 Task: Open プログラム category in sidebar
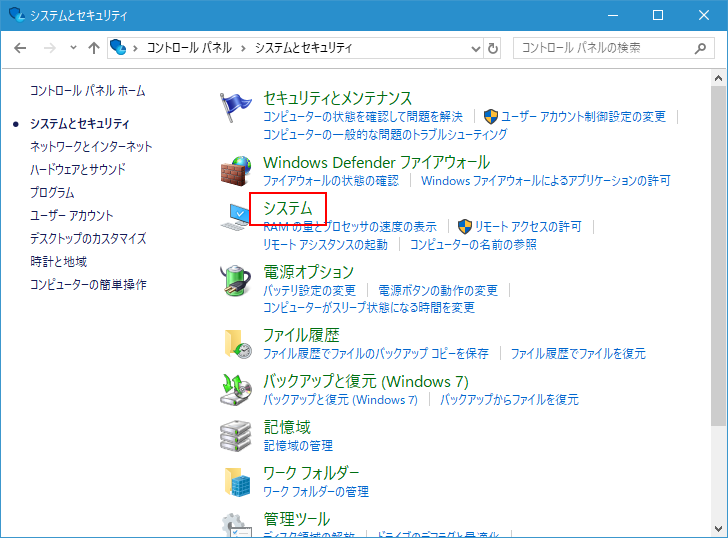pos(52,193)
